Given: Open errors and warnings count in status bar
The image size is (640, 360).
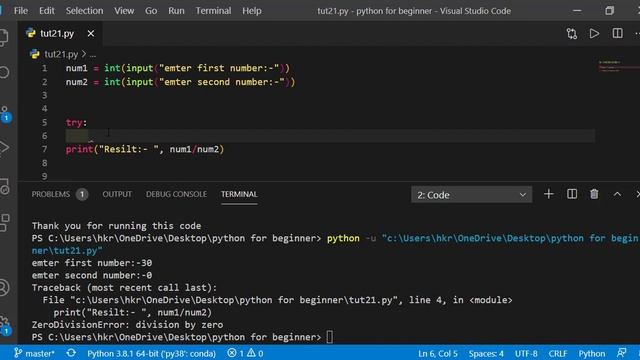Looking at the screenshot, I should pos(245,353).
